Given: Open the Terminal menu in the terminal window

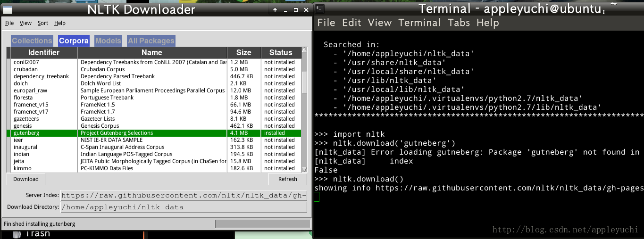Looking at the screenshot, I should point(419,23).
